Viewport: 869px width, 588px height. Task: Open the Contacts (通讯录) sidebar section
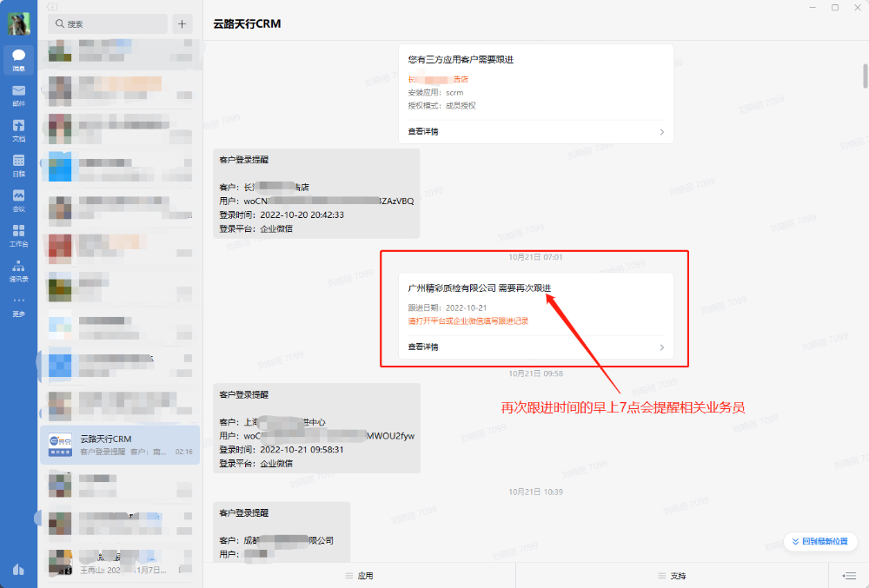pyautogui.click(x=18, y=270)
